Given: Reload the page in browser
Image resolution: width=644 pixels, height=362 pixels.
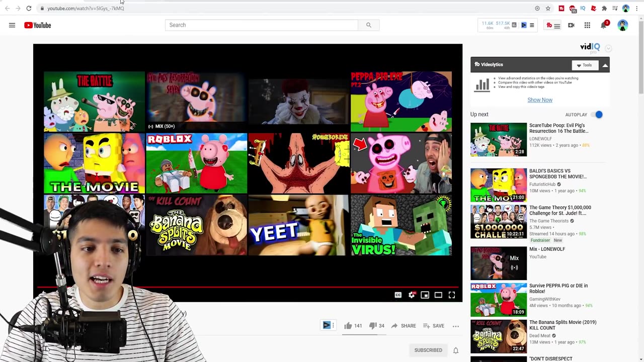Looking at the screenshot, I should click(29, 9).
